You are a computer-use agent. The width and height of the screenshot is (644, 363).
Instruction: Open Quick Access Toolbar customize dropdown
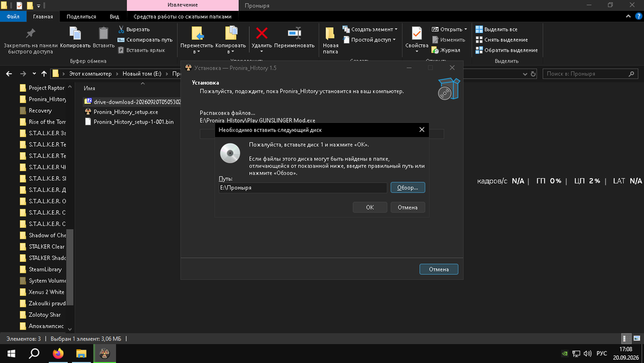pos(39,6)
